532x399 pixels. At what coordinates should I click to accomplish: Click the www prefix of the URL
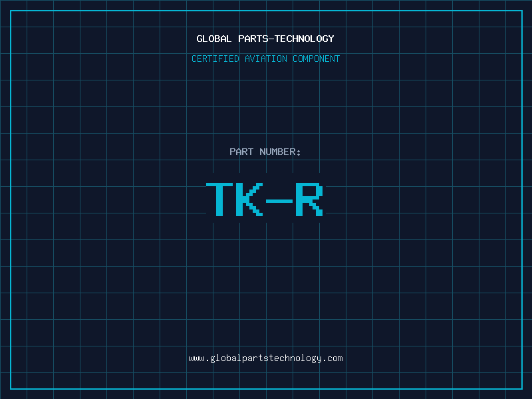pyautogui.click(x=196, y=358)
